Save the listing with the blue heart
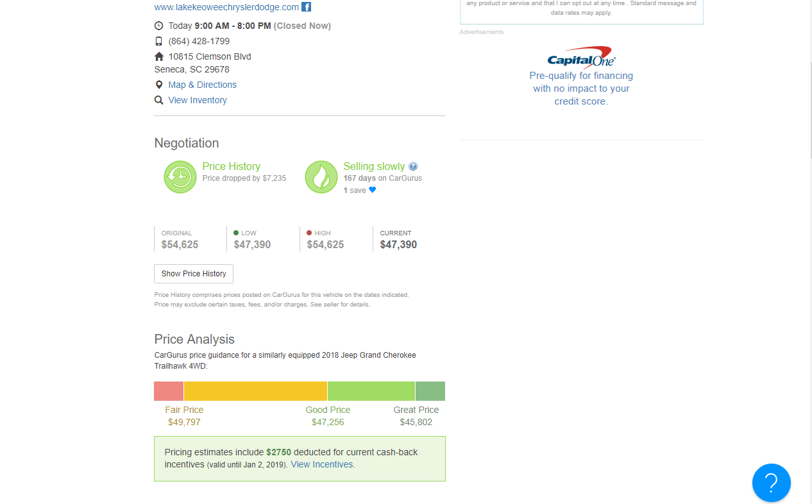Screen dimensions: 812x504 [x=373, y=190]
